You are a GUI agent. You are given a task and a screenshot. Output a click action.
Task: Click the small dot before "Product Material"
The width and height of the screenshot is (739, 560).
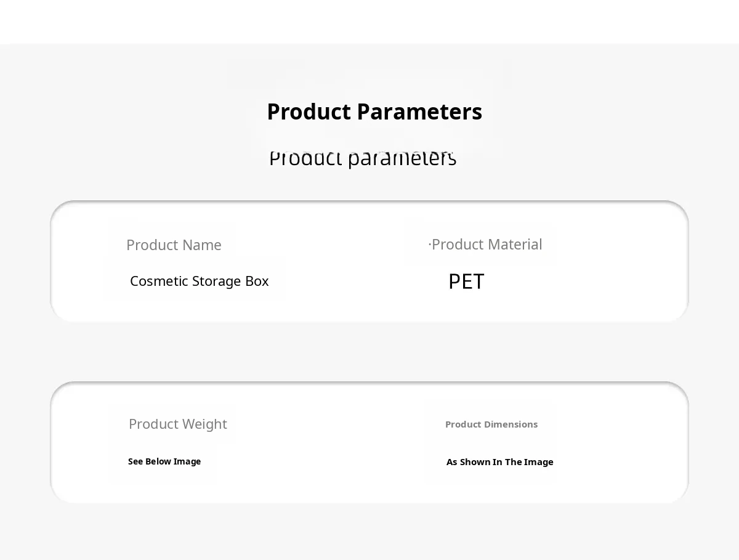(x=430, y=245)
